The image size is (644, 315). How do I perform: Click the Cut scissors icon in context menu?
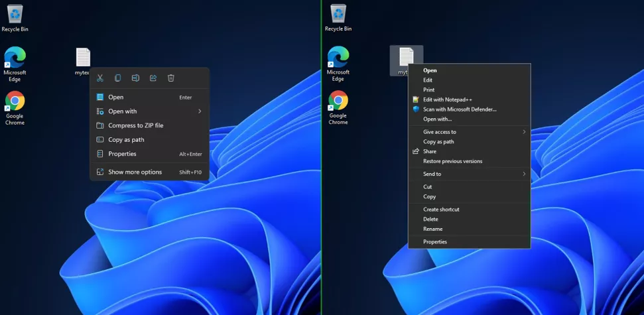click(99, 78)
